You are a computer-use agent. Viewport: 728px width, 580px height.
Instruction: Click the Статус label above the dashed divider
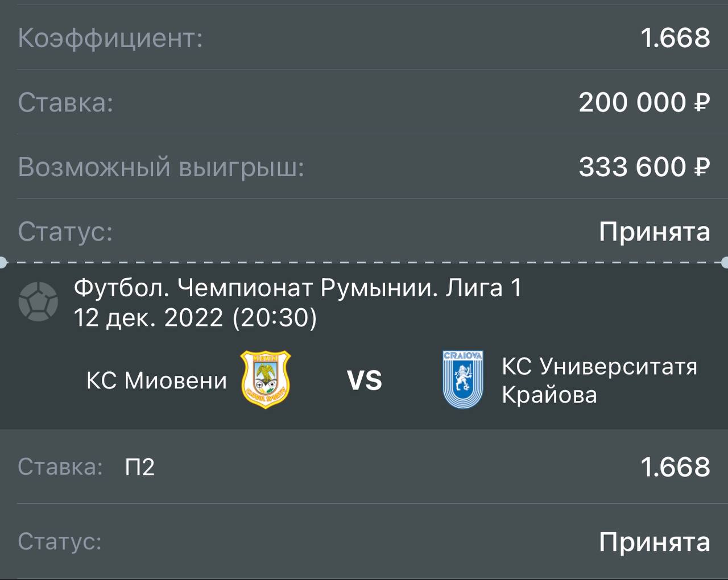click(65, 231)
